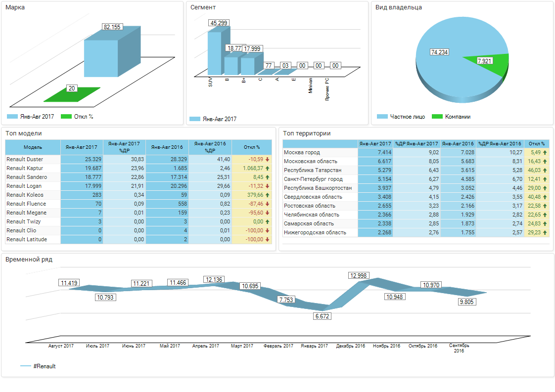The height and width of the screenshot is (392, 555).
Task: Click the Откл % header in models table
Action: [x=252, y=147]
